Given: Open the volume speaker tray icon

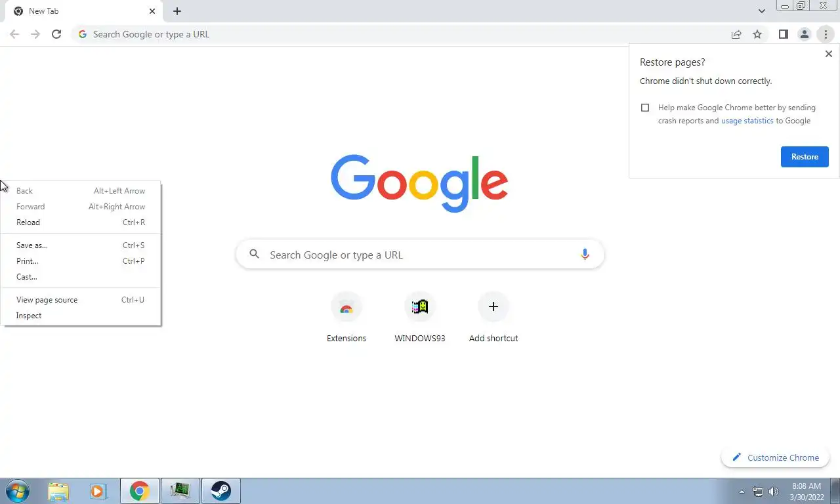Looking at the screenshot, I should (x=774, y=492).
